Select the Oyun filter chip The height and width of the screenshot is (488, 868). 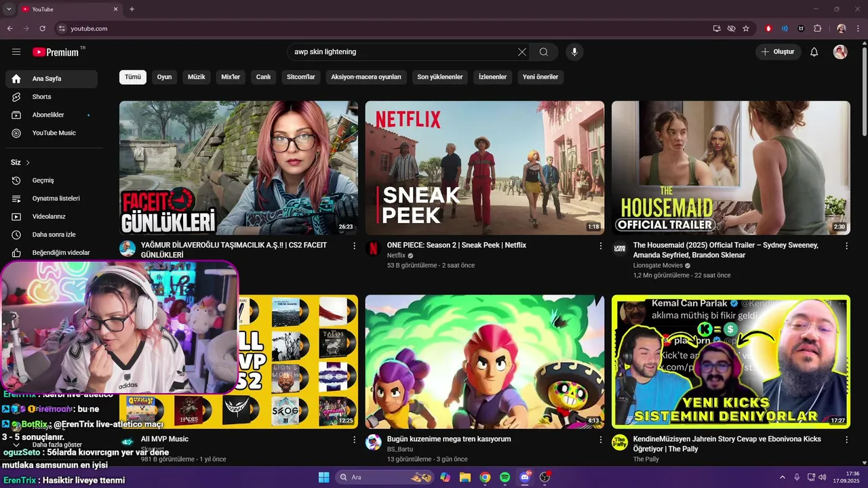165,77
